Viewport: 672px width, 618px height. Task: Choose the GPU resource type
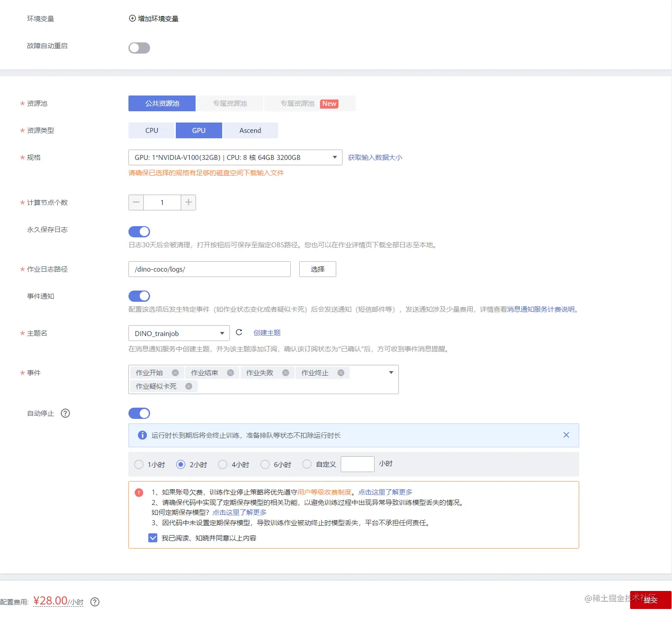click(199, 131)
